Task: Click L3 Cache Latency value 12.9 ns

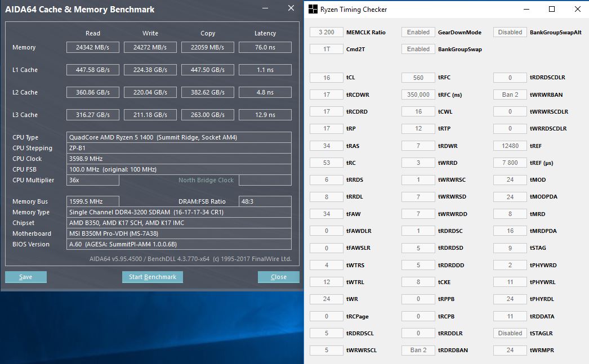Action: click(265, 115)
